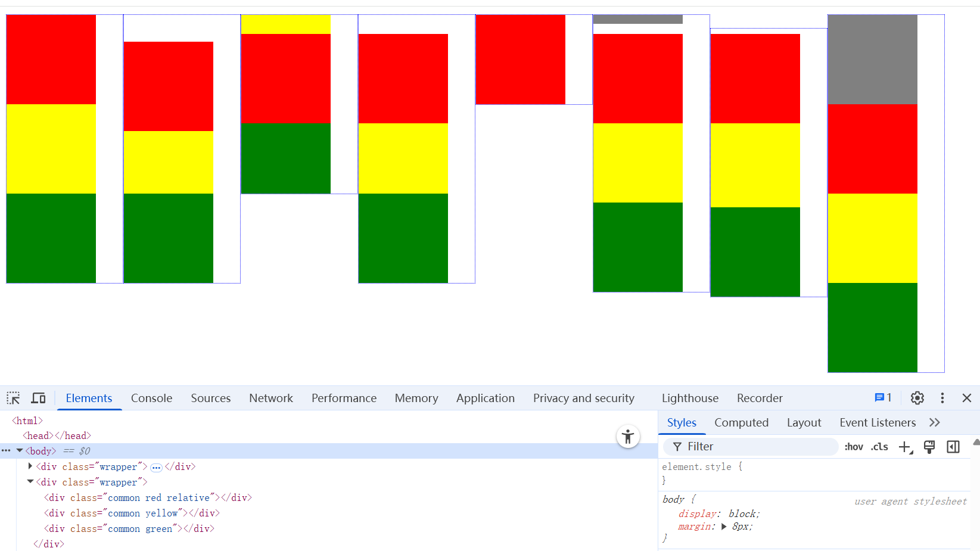Open the Memory tab
Image resolution: width=980 pixels, height=551 pixels.
(416, 398)
